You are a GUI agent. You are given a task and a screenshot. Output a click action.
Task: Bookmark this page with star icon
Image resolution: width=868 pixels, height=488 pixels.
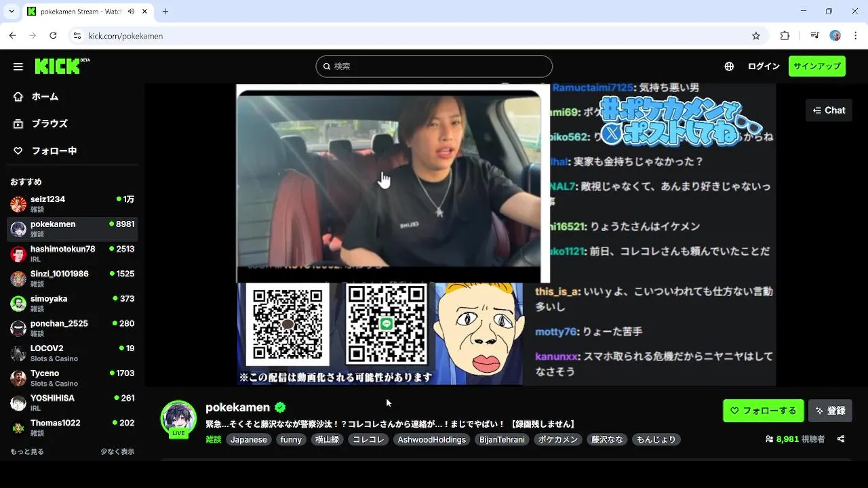(756, 36)
